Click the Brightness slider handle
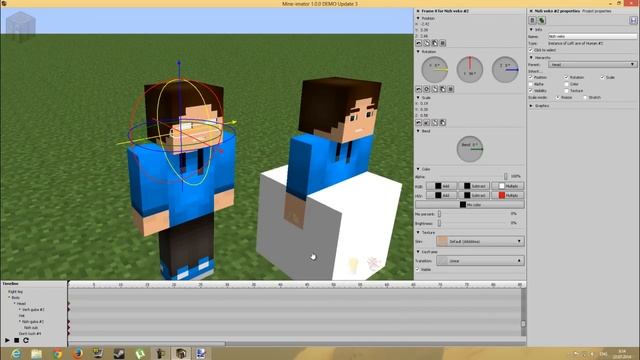The image size is (640, 360). click(x=440, y=223)
